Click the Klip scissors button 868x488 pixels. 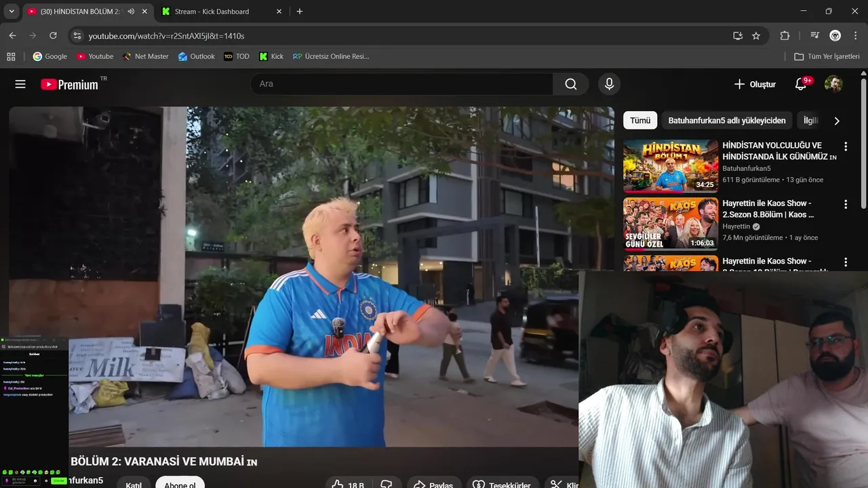pos(565,485)
